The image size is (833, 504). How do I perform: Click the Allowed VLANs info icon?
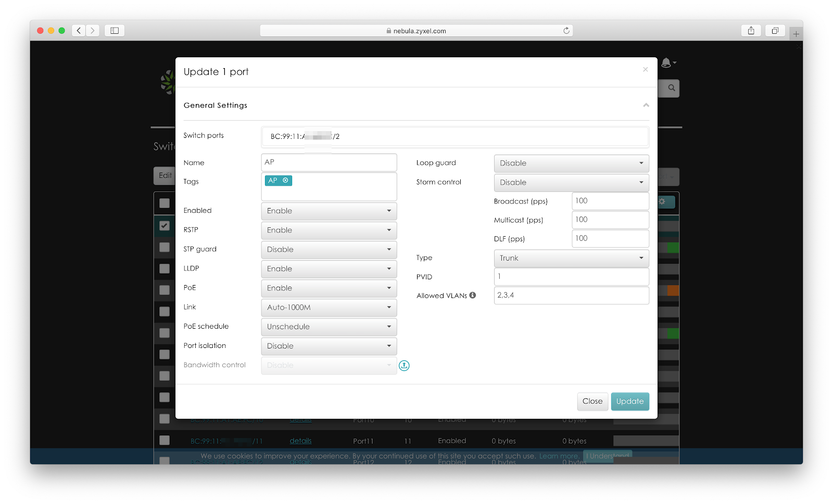[473, 295]
